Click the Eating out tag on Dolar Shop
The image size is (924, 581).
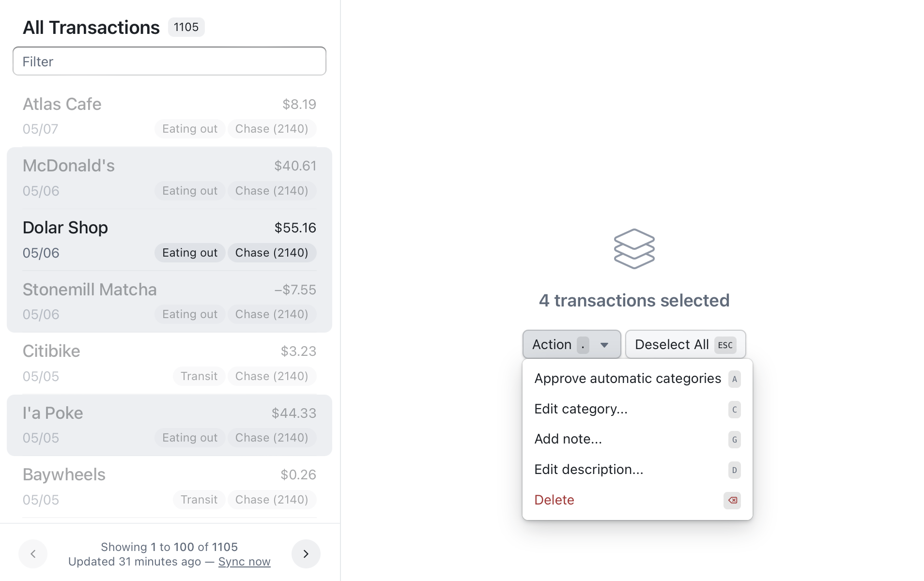[x=189, y=252]
